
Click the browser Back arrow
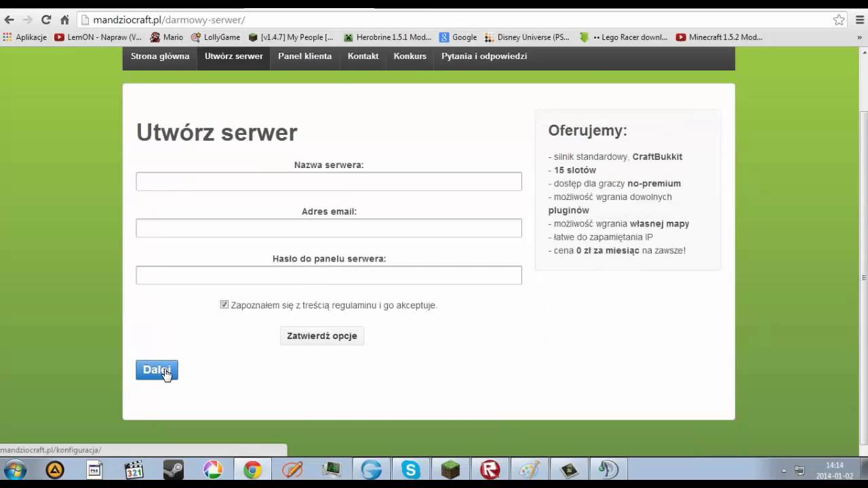tap(9, 20)
